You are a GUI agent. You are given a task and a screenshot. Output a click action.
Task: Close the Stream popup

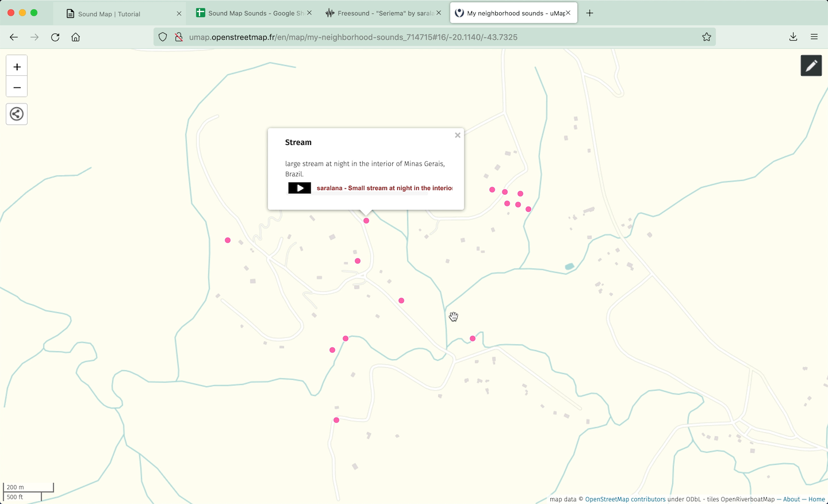tap(458, 136)
